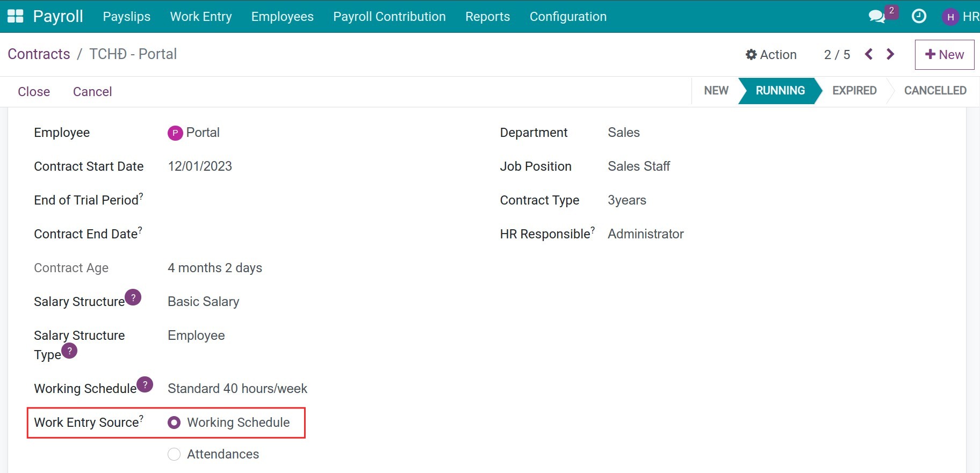Go back to Contracts breadcrumb
980x473 pixels.
(x=39, y=54)
